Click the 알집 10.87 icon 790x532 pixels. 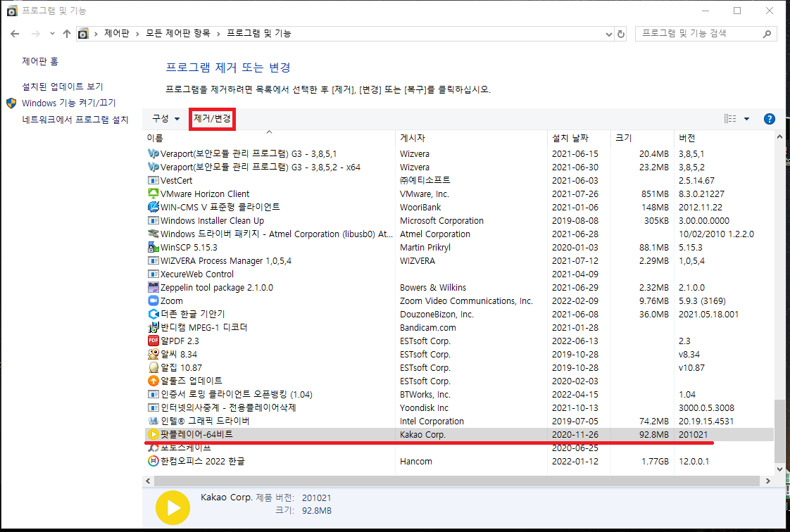click(x=153, y=367)
